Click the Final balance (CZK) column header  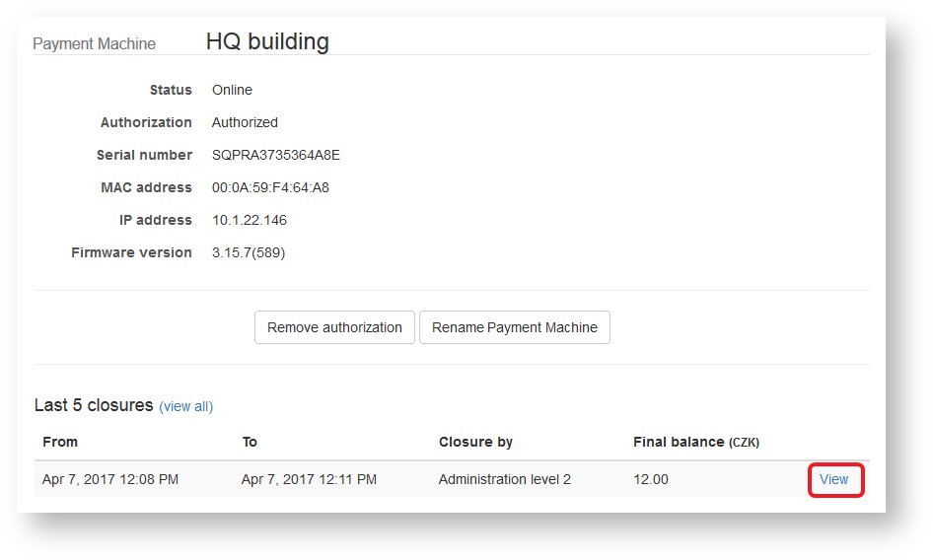point(695,442)
